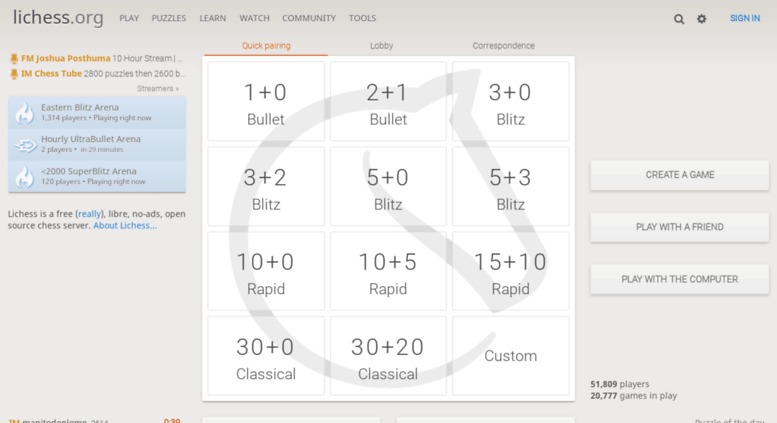Switch to the Correspondence tab
This screenshot has width=777, height=423.
click(503, 46)
